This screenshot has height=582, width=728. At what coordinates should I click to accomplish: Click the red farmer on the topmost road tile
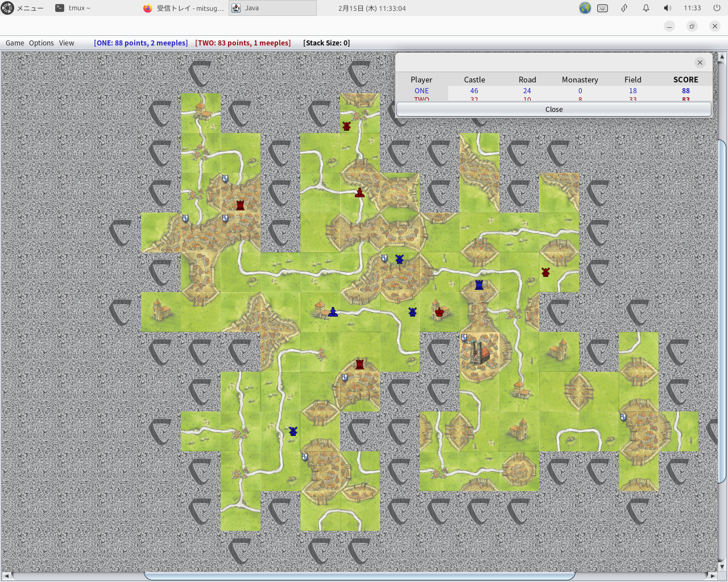346,126
